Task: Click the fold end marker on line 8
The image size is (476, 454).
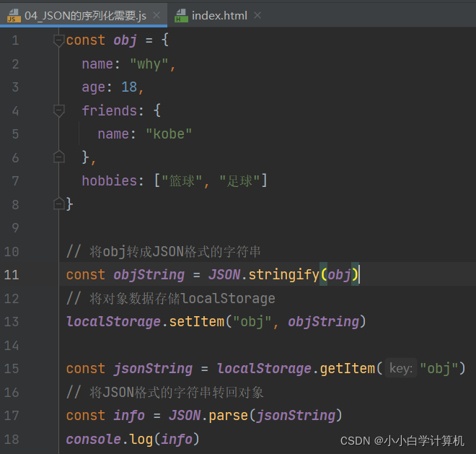Action: click(58, 204)
